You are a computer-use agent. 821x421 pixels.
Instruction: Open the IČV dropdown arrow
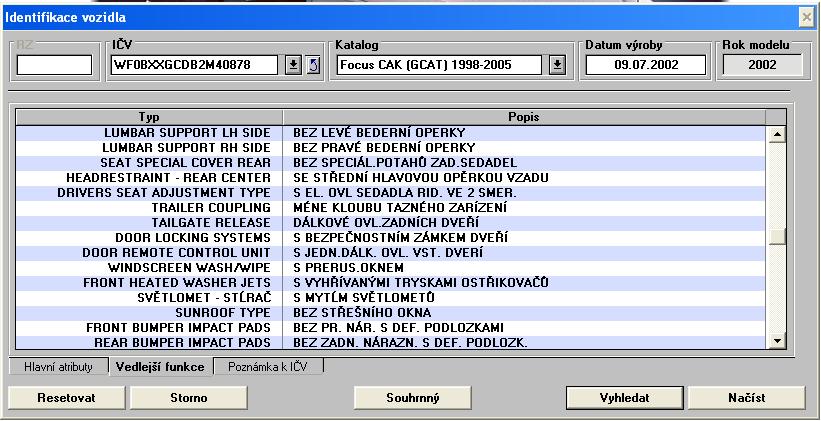click(293, 65)
